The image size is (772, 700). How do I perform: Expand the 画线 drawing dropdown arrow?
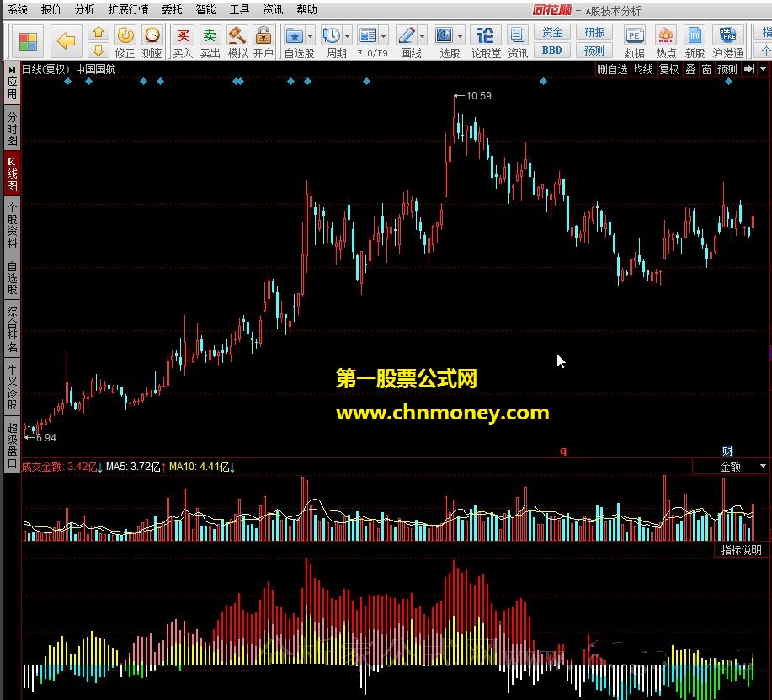[x=423, y=36]
